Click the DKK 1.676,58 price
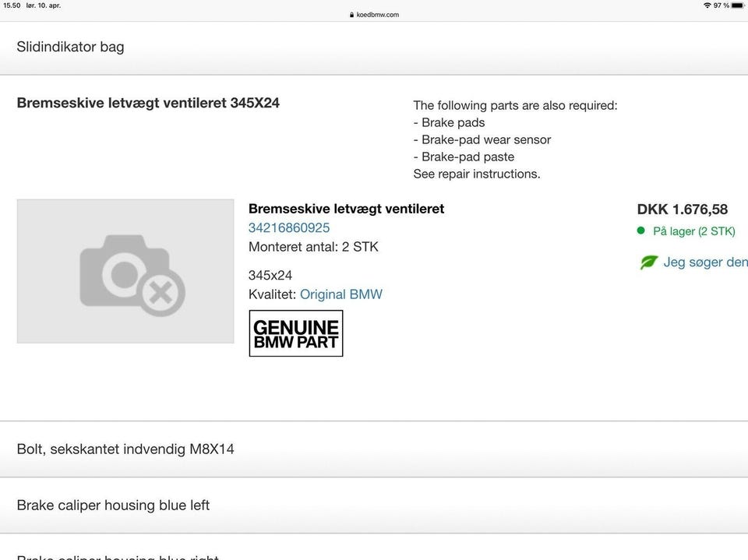The height and width of the screenshot is (560, 748). (682, 209)
